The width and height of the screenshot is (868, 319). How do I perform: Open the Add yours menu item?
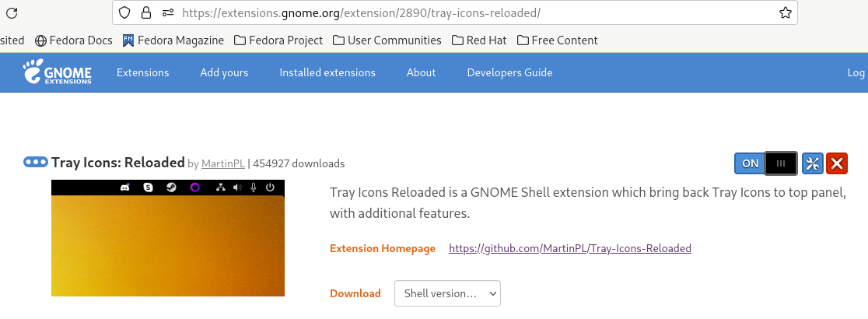[224, 72]
